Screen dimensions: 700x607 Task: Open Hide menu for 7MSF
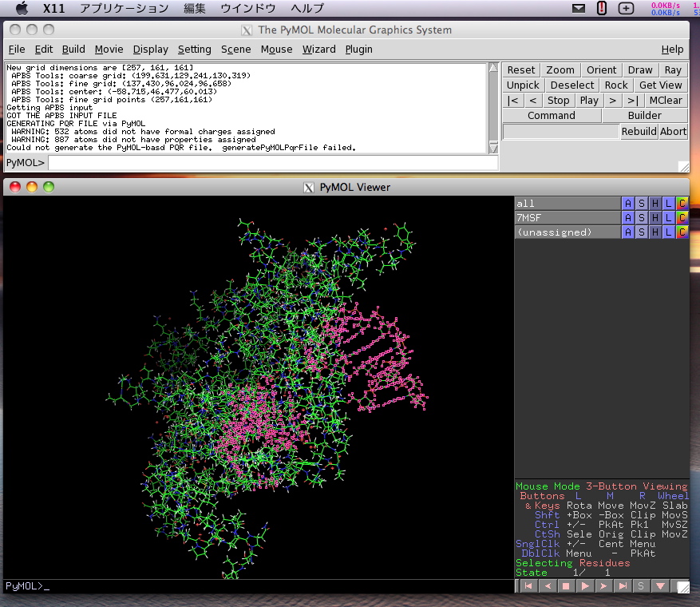[x=655, y=218]
